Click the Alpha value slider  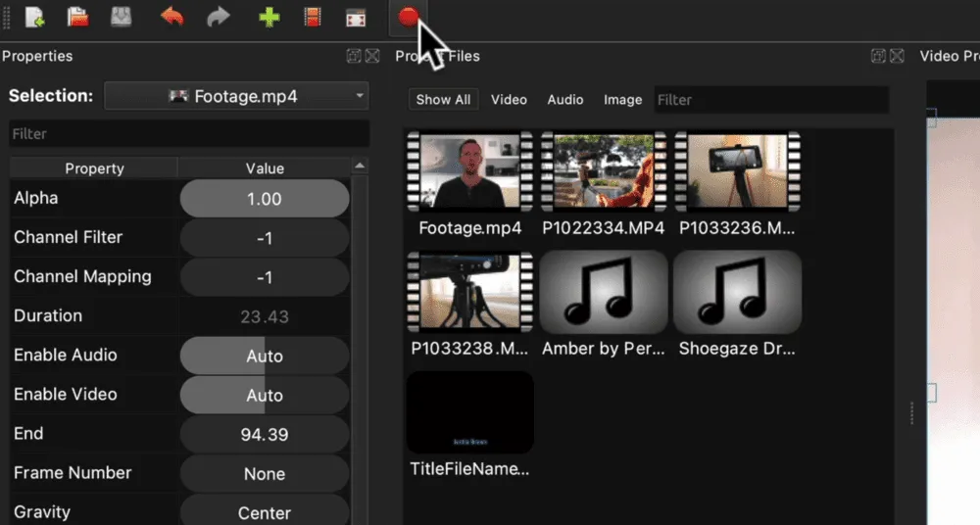265,199
